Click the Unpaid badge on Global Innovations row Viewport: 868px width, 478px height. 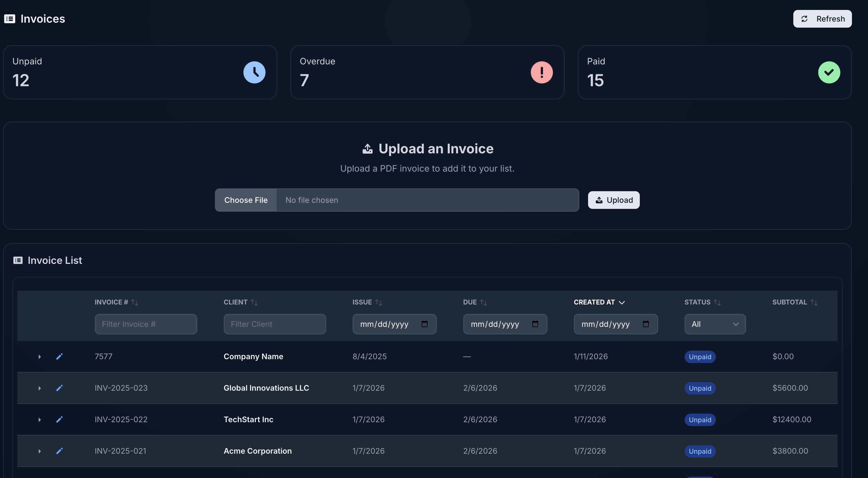point(700,388)
